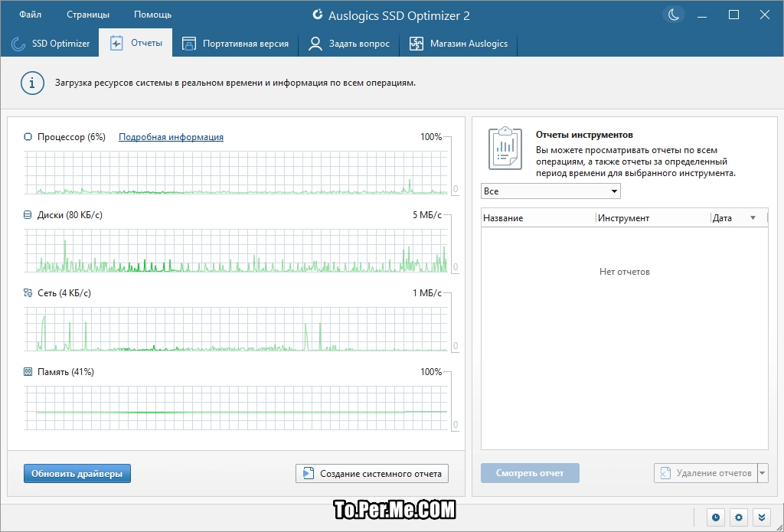Click the processor usage graph

click(236, 172)
